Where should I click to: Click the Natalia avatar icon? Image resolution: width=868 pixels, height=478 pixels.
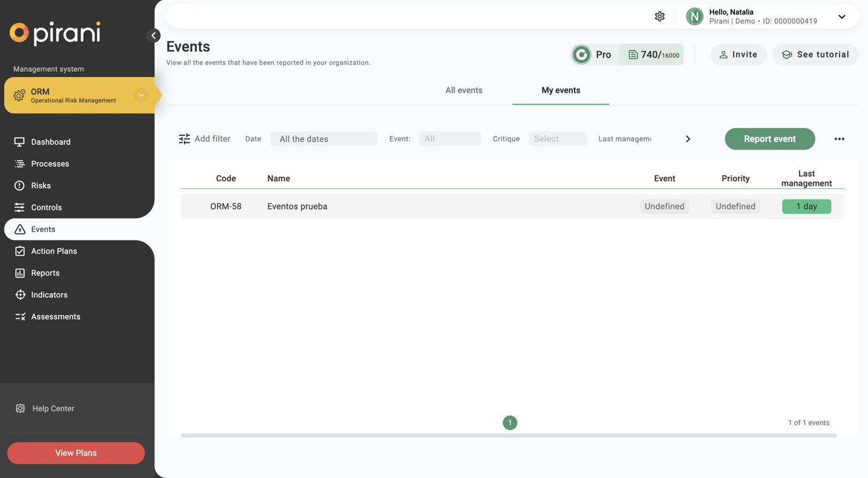695,16
